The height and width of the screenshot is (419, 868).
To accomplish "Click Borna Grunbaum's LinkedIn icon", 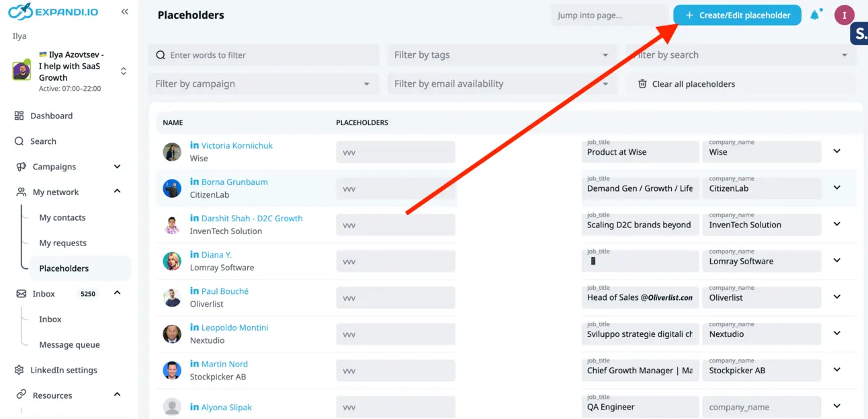I will point(194,181).
